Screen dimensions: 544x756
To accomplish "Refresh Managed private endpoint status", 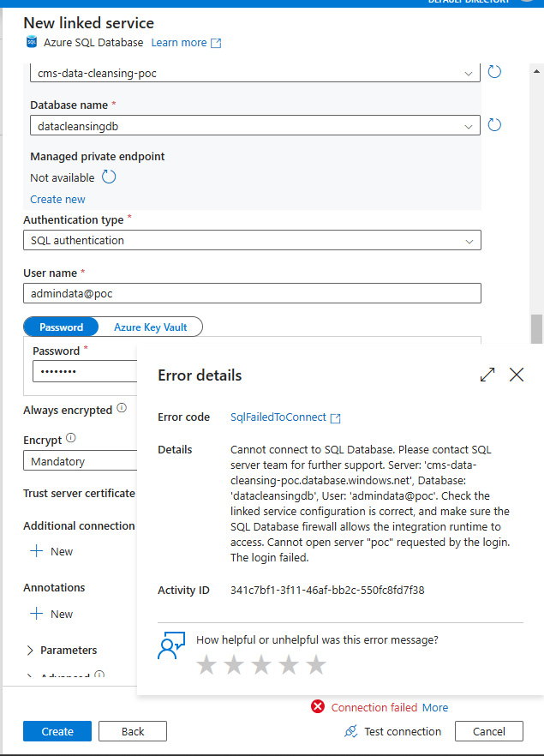I will tap(109, 177).
